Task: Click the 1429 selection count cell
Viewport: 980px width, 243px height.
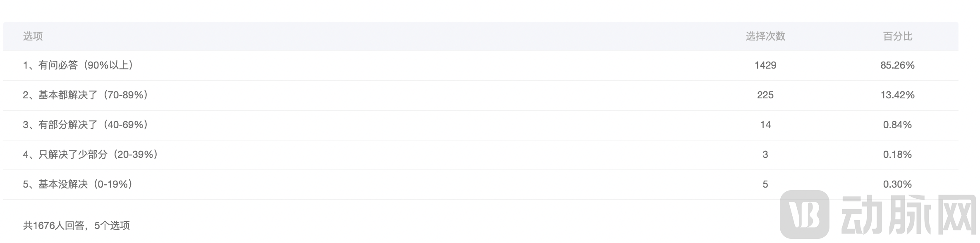Action: (x=765, y=65)
